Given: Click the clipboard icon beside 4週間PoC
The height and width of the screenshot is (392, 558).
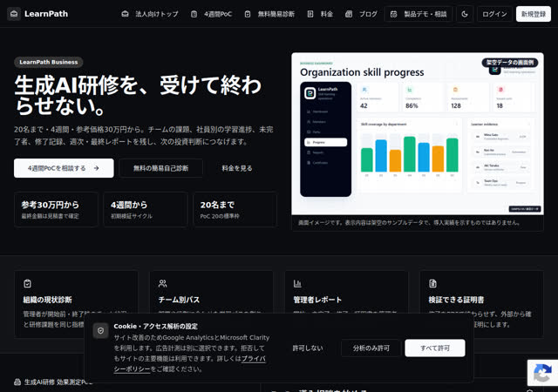Looking at the screenshot, I should tap(194, 14).
